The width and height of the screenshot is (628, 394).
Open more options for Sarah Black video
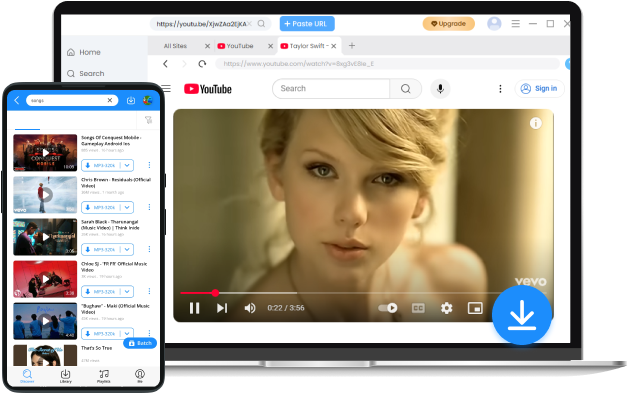tap(149, 249)
